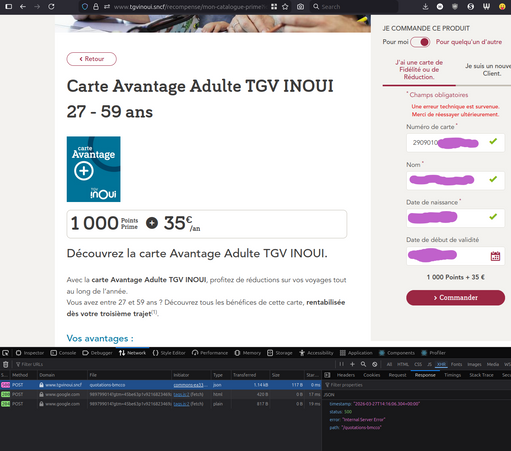Bookmark this page with the star icon

pos(285,6)
